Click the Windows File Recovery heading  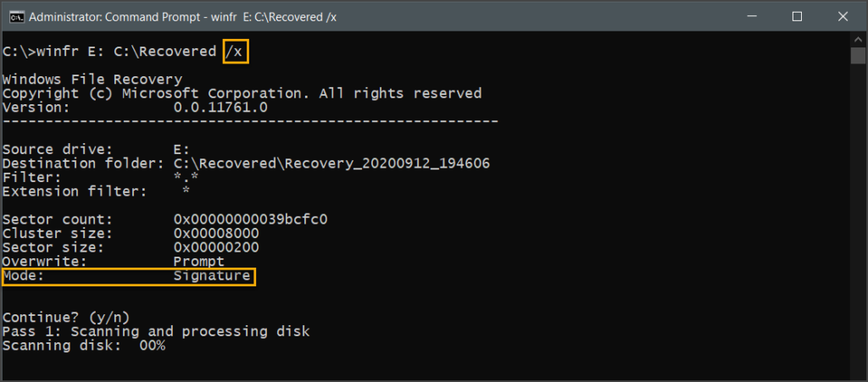(x=92, y=80)
